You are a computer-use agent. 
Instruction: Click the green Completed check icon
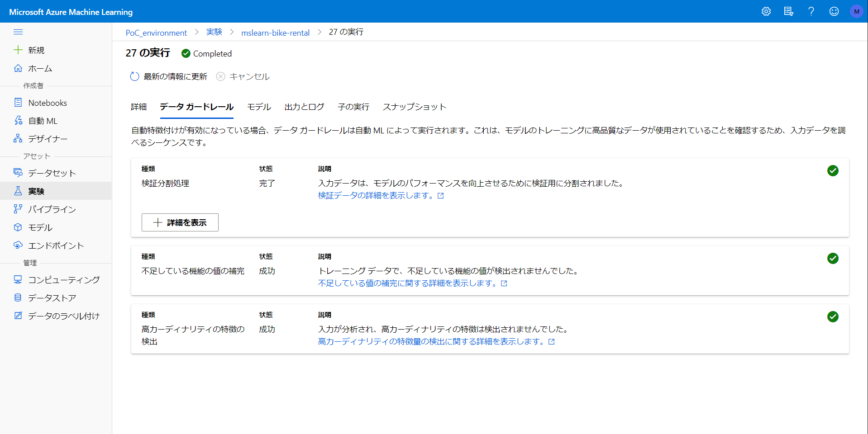pos(186,53)
